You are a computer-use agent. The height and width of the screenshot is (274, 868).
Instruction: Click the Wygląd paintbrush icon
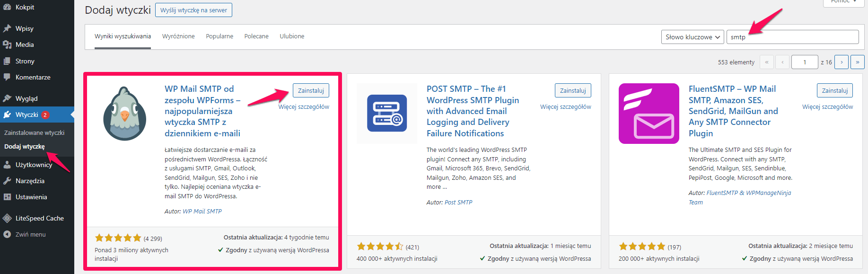point(7,98)
